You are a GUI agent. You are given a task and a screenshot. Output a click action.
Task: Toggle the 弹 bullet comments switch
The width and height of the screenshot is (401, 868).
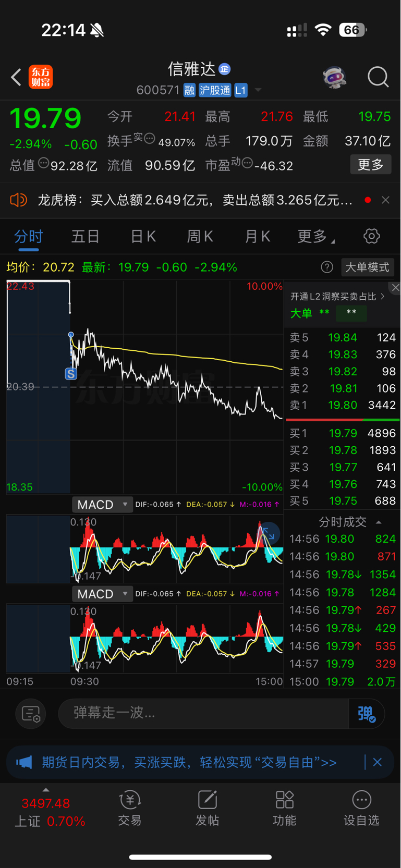367,714
